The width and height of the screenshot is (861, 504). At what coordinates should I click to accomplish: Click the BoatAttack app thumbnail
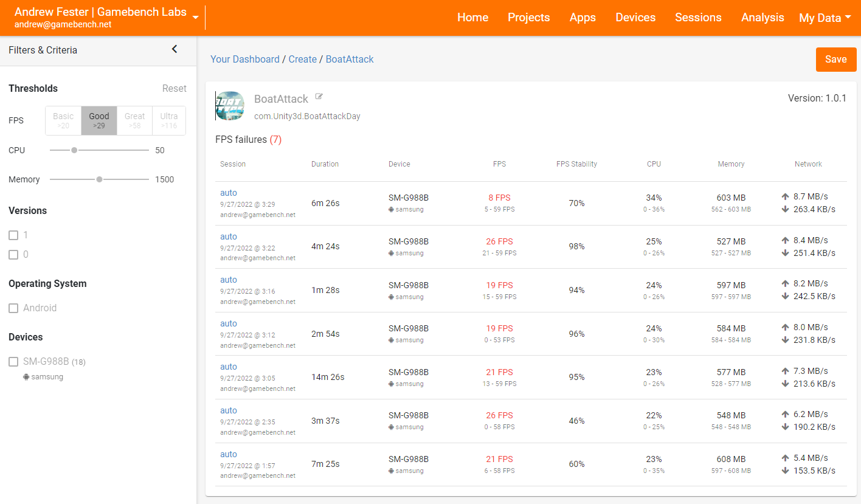pyautogui.click(x=230, y=106)
